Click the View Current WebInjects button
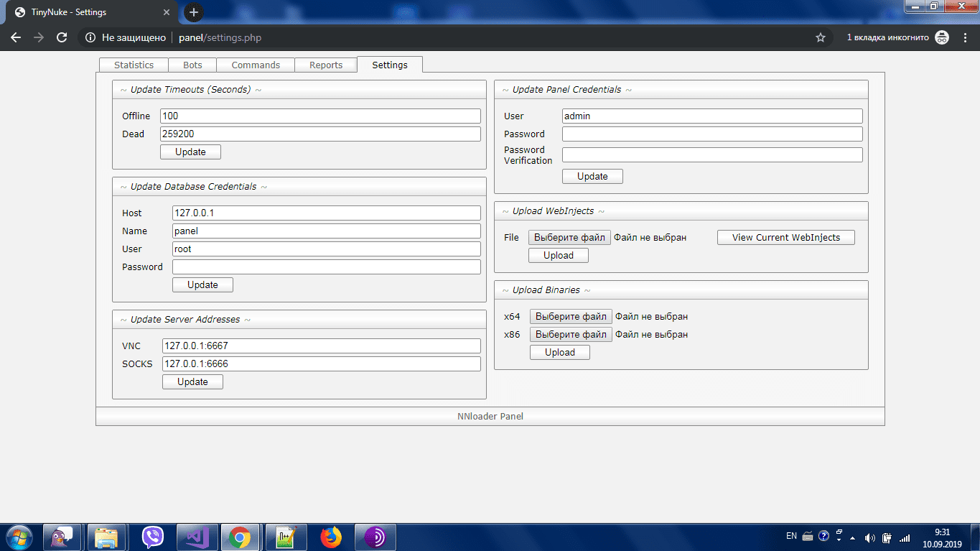The image size is (980, 551). (785, 238)
